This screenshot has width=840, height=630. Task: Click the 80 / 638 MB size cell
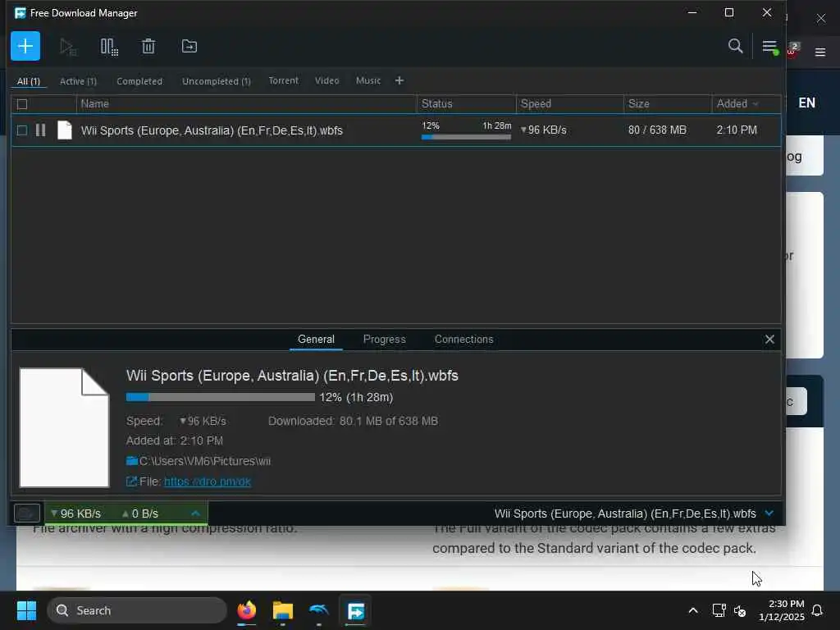click(657, 130)
